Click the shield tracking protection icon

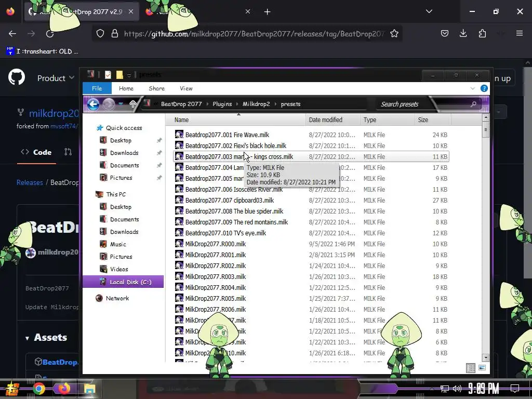click(100, 34)
